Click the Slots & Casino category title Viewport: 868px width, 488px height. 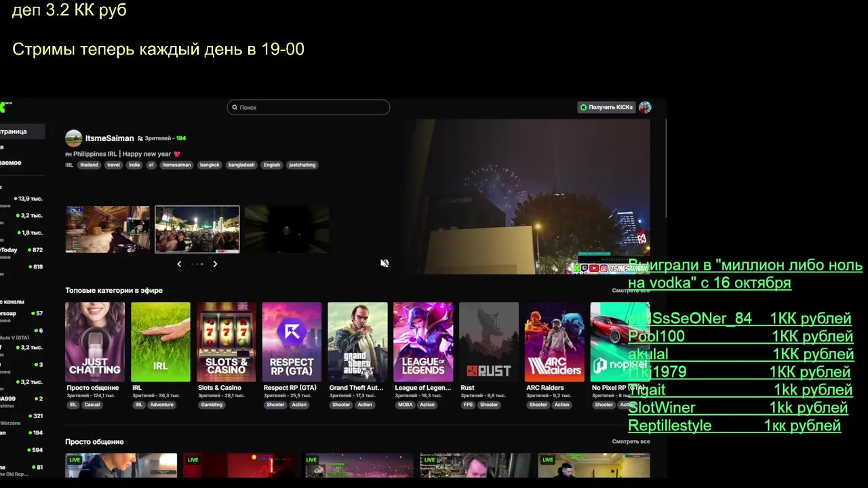220,388
